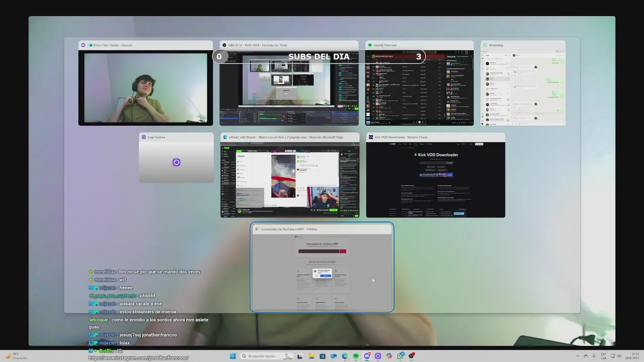
Task: Open Microsoft Edge from the taskbar
Action: click(x=345, y=356)
